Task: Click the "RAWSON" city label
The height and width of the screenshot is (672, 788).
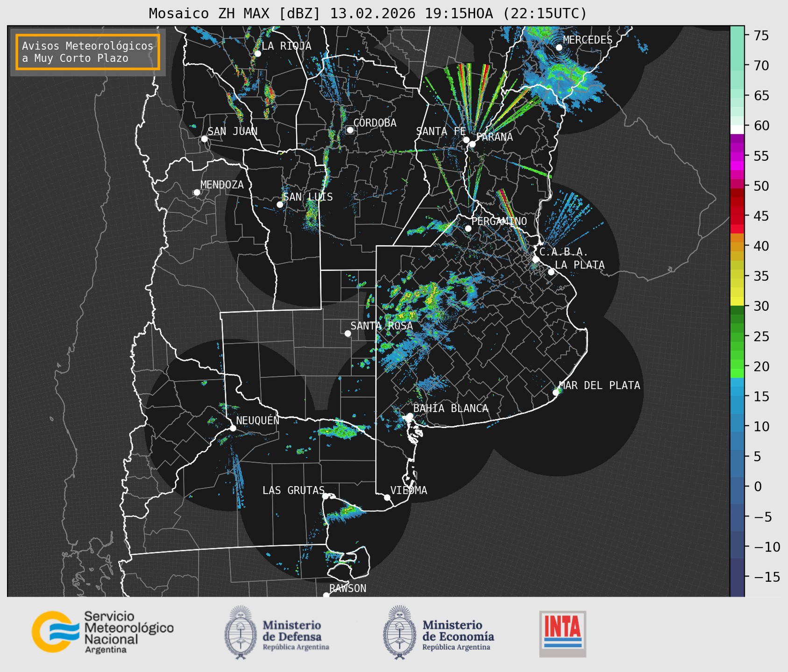Action: (x=348, y=588)
